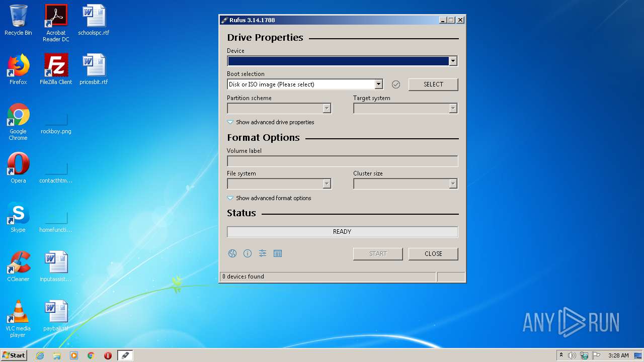
Task: Show hidden tray icons arrow
Action: (x=561, y=355)
